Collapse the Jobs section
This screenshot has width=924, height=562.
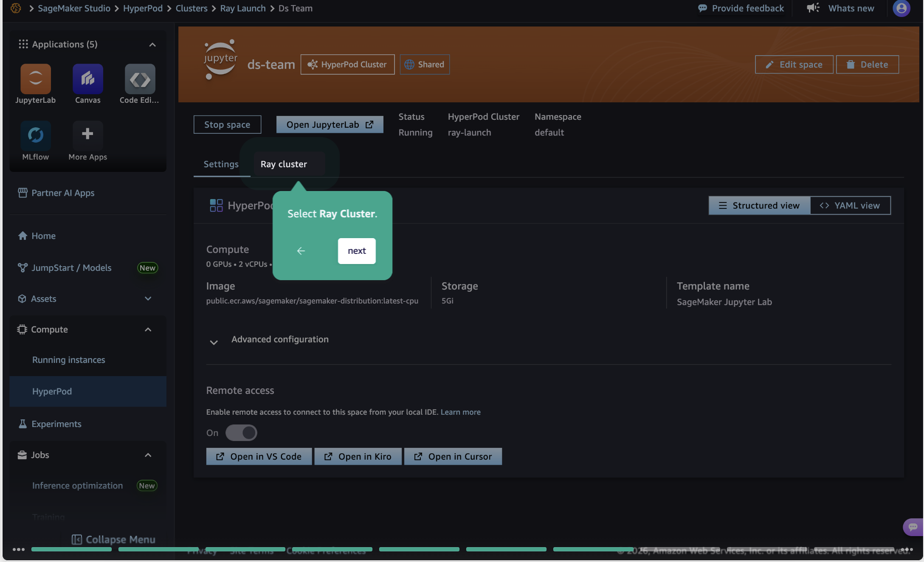(148, 455)
